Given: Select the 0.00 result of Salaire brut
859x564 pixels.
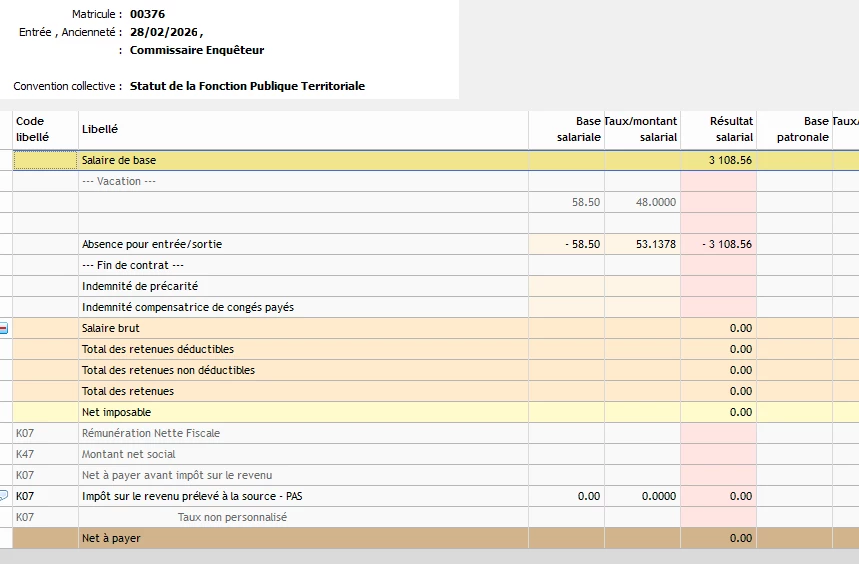Looking at the screenshot, I should coord(741,328).
